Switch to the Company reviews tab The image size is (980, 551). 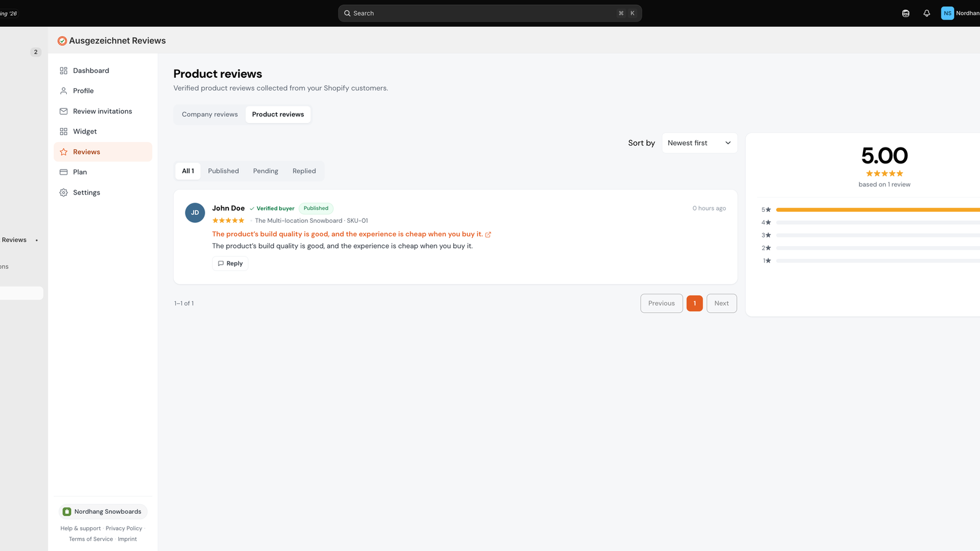[x=209, y=114]
